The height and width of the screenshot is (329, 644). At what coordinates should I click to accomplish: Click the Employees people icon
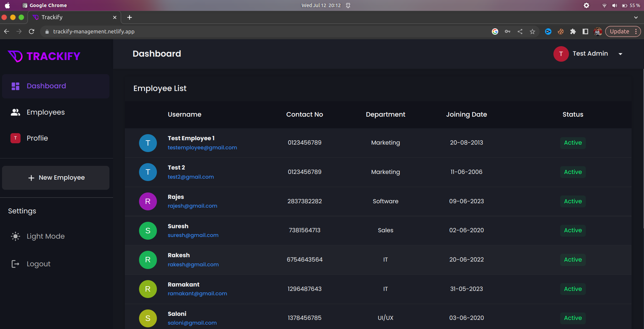pos(15,112)
